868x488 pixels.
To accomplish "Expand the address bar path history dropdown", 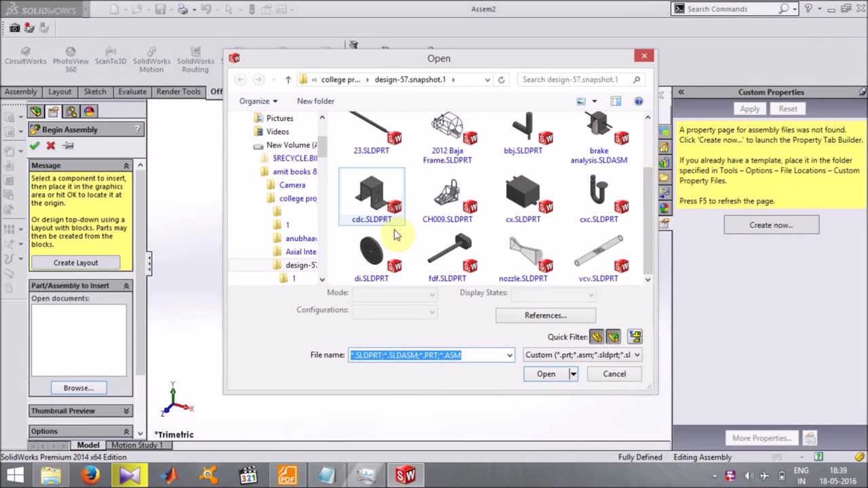I will coord(487,79).
